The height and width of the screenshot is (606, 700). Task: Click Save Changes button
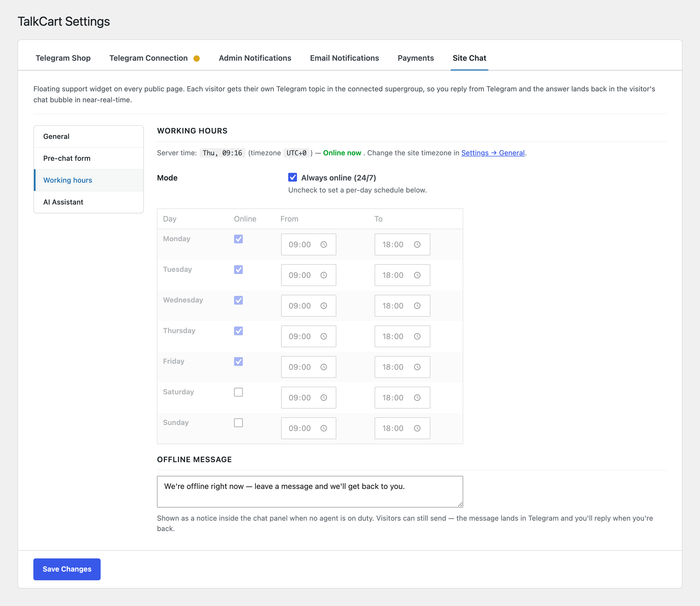(67, 569)
